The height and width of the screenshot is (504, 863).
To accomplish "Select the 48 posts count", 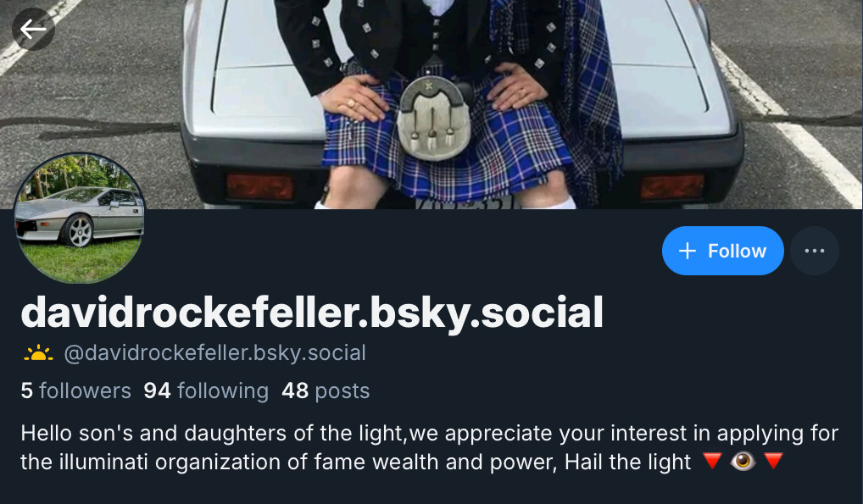I will tap(326, 390).
